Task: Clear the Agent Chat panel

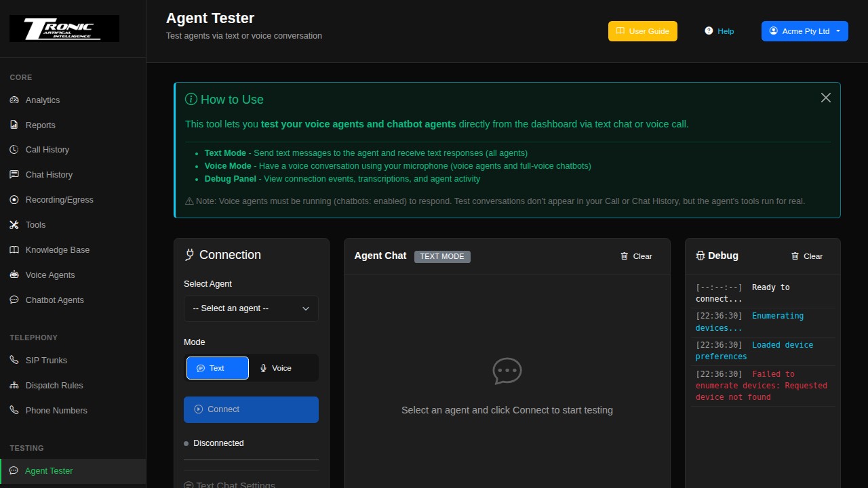Action: [636, 256]
